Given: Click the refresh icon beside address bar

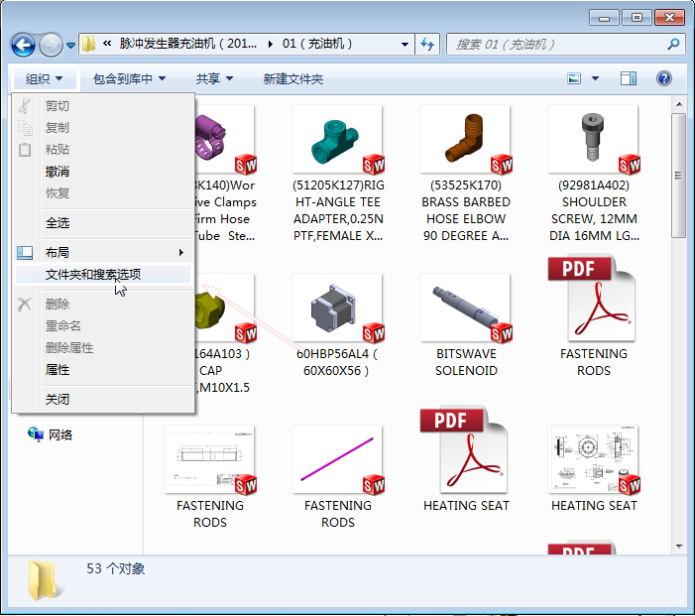Looking at the screenshot, I should coord(427,45).
